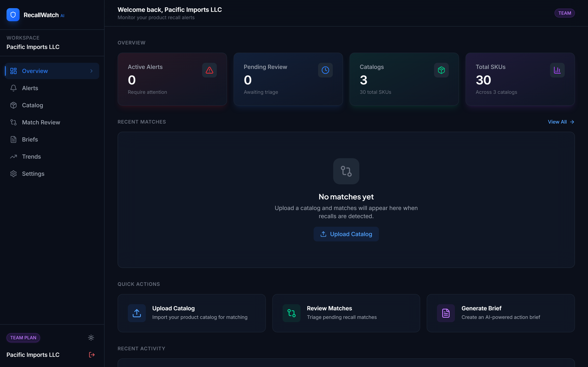
Task: Click the Upload Catalog button under No matches yet
Action: (x=346, y=234)
